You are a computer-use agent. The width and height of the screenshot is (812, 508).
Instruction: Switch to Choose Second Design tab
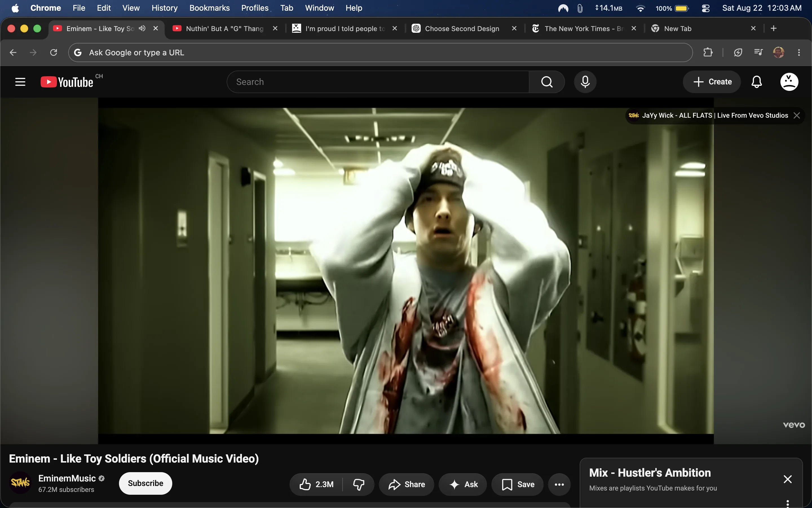pyautogui.click(x=462, y=29)
